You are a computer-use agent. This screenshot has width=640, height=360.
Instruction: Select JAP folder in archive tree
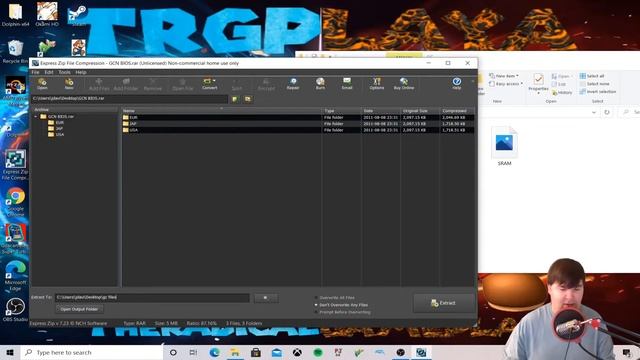pyautogui.click(x=56, y=128)
